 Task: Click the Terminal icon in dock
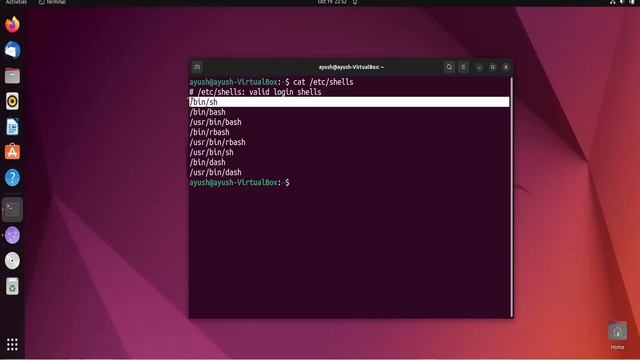pos(12,209)
